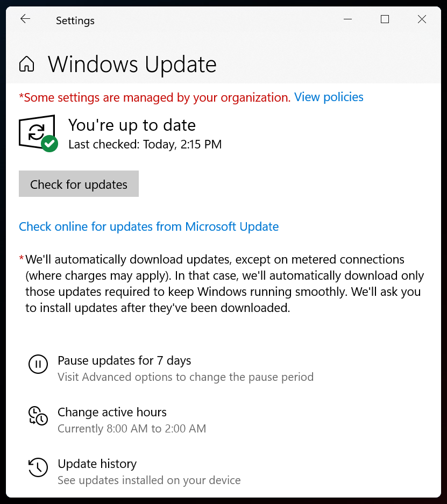This screenshot has height=504, width=447.
Task: Click the clock icon for Change active hours
Action: pos(38,416)
